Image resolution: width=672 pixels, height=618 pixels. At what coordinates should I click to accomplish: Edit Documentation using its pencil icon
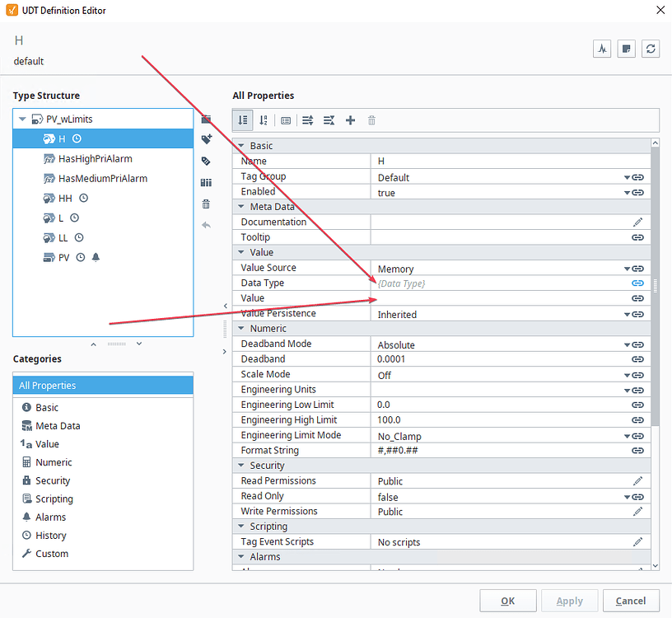[x=638, y=222]
